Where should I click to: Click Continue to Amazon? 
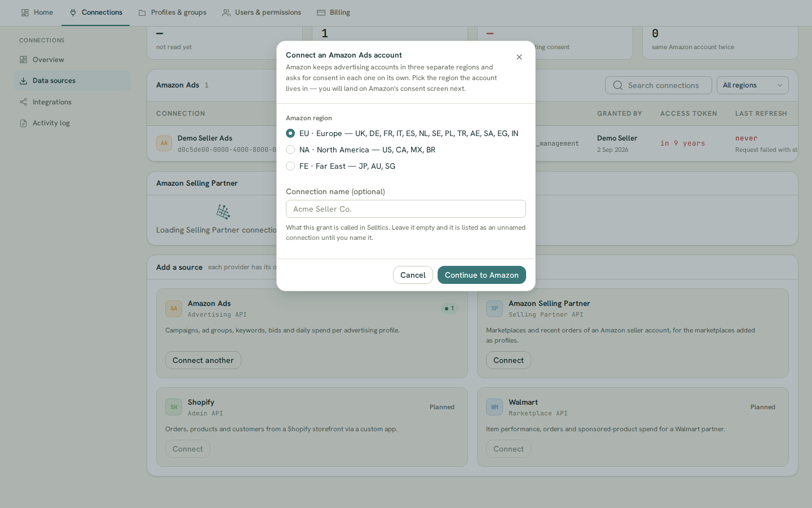click(x=482, y=275)
